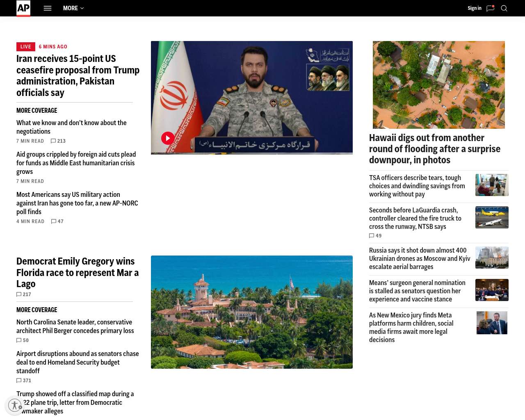This screenshot has width=525, height=420.
Task: Open the Russia drones story thumbnail
Action: point(492,258)
